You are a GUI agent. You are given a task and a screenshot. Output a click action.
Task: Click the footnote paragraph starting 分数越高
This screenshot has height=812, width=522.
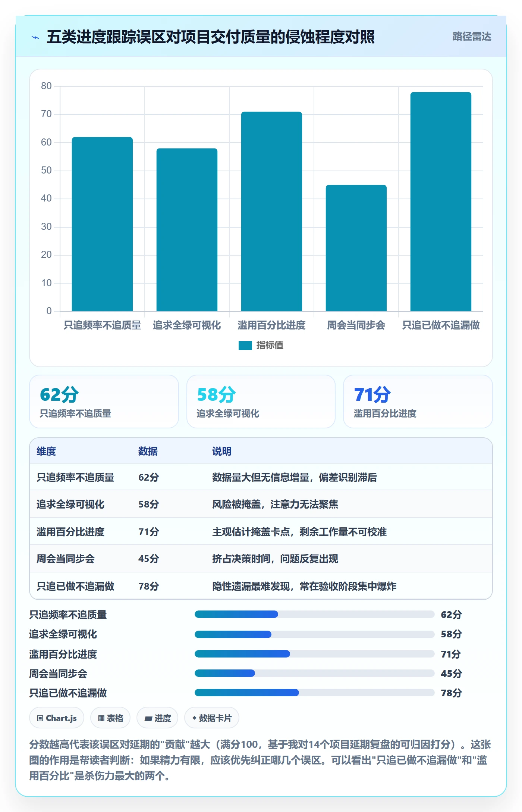tap(260, 760)
